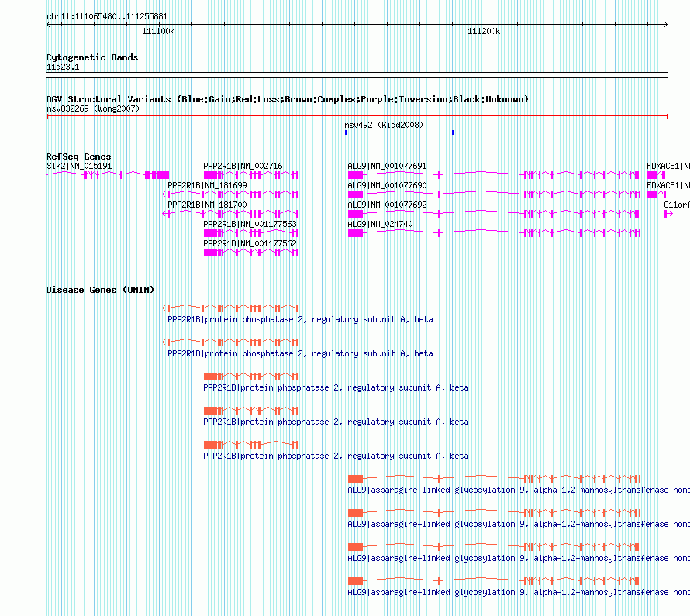Click the last ALG9 asparagine-linked glycosylation description
The height and width of the screenshot is (616, 690).
[x=519, y=592]
